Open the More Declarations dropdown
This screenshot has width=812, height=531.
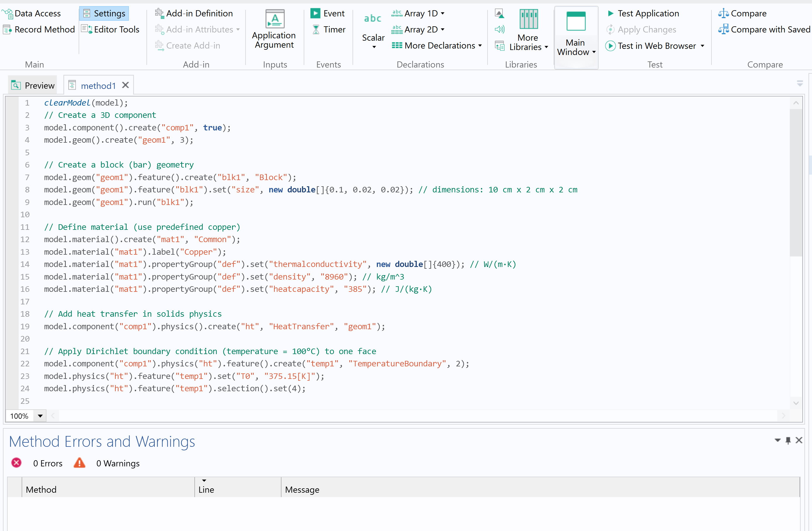pos(480,45)
